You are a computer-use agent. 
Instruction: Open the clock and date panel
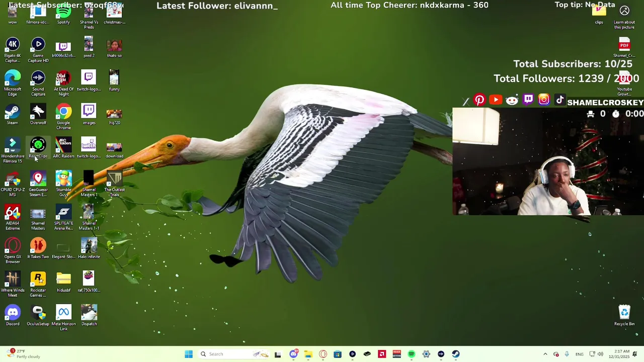[619, 354]
